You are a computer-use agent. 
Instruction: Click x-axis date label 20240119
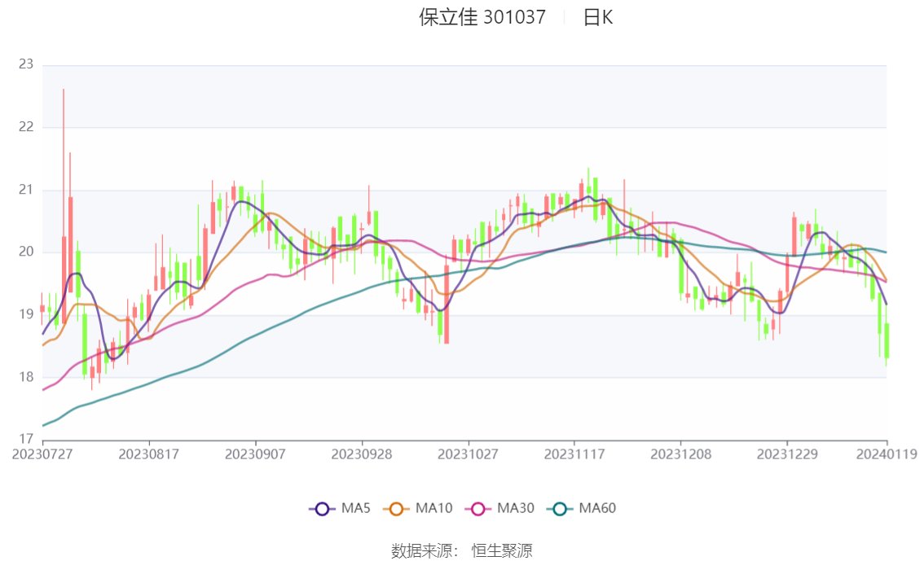point(887,454)
